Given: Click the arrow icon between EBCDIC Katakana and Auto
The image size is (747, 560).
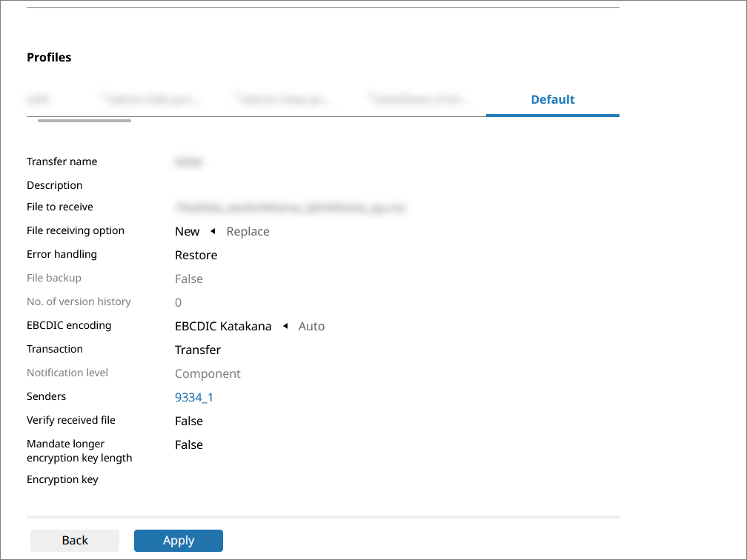Looking at the screenshot, I should coord(285,327).
